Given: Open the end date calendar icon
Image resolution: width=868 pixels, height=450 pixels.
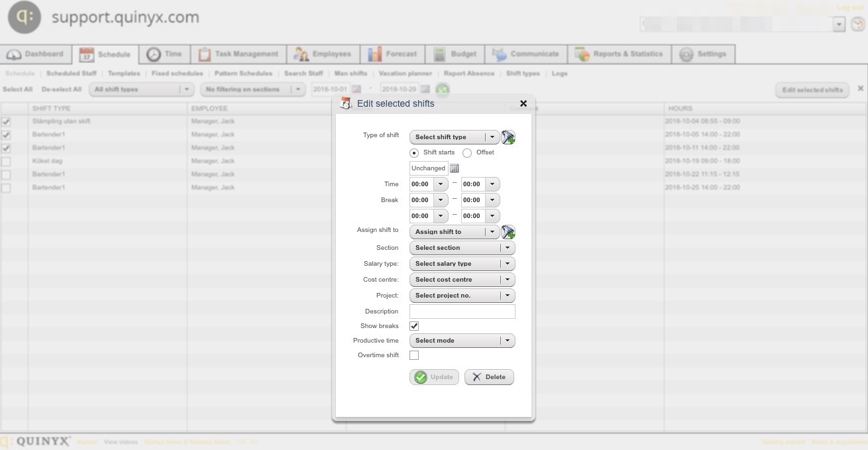Looking at the screenshot, I should pyautogui.click(x=425, y=89).
